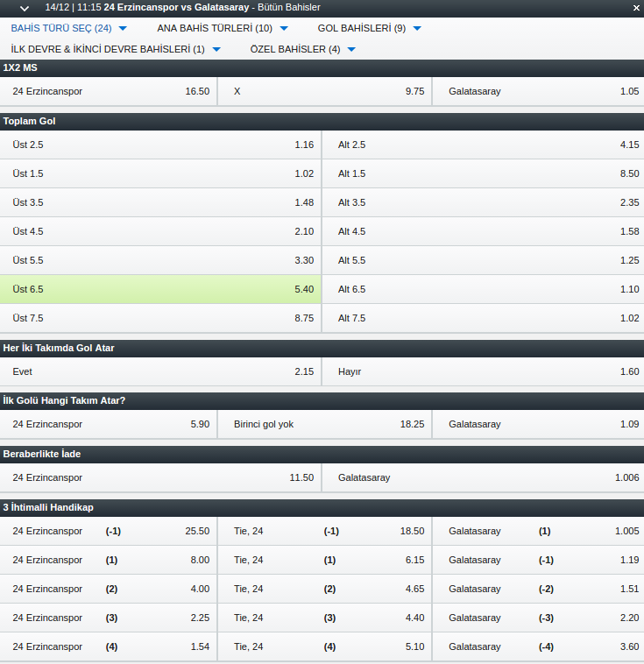Pick Galatasaray (-1) handicap at 1.19

pyautogui.click(x=539, y=560)
